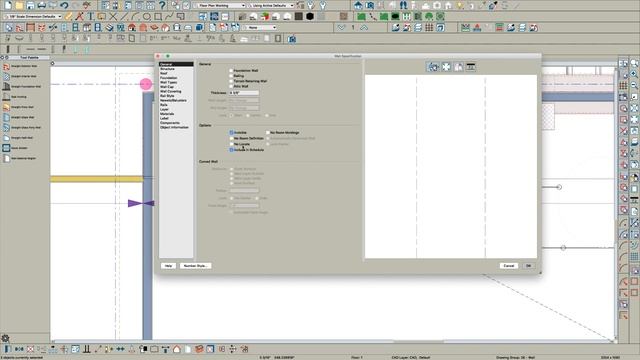Click the orbit camera icon in dialog preview toolbar
This screenshot has height=360, width=640.
tap(433, 67)
